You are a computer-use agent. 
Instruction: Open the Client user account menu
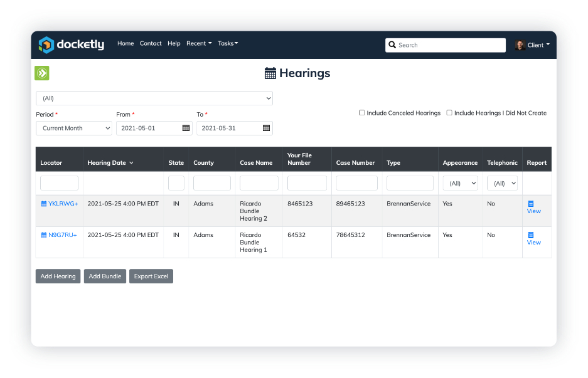click(x=533, y=45)
